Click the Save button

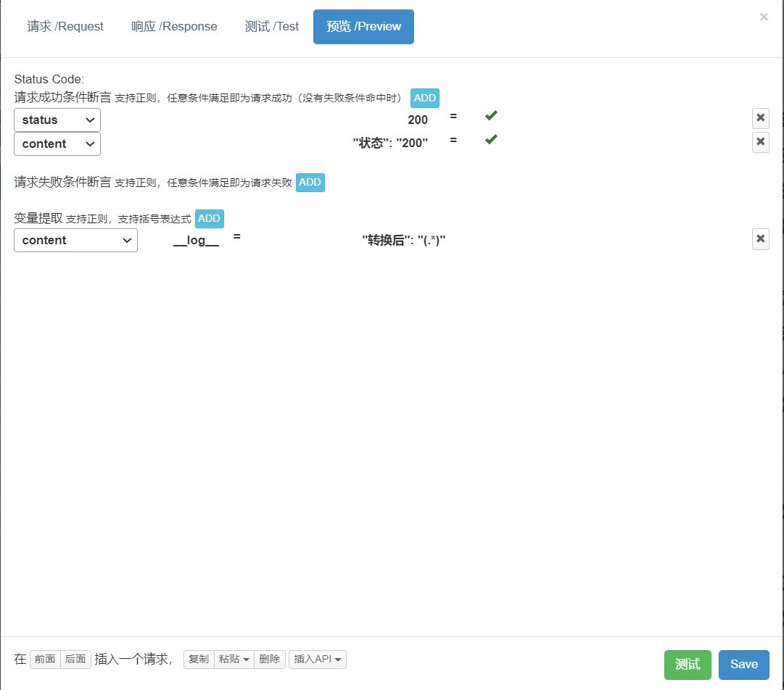click(x=743, y=665)
